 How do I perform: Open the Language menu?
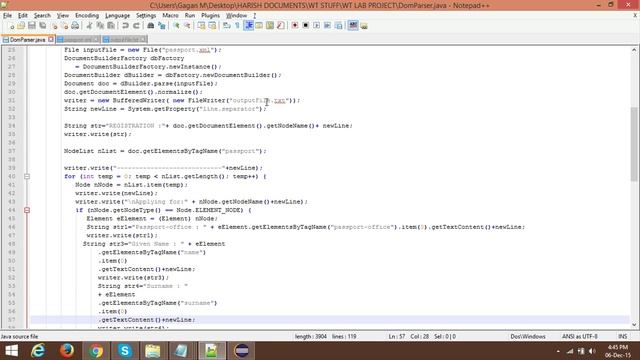(x=118, y=16)
